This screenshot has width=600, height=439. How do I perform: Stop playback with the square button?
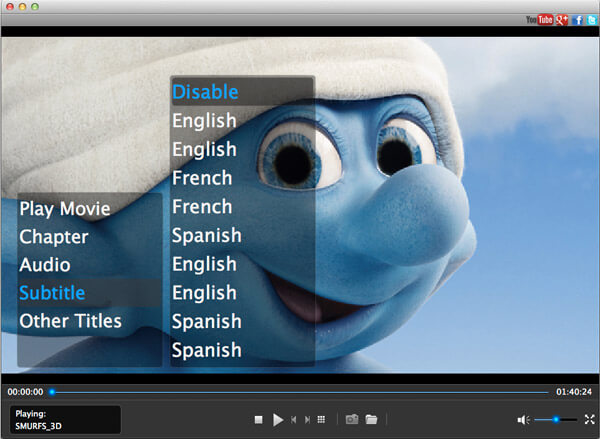[259, 420]
